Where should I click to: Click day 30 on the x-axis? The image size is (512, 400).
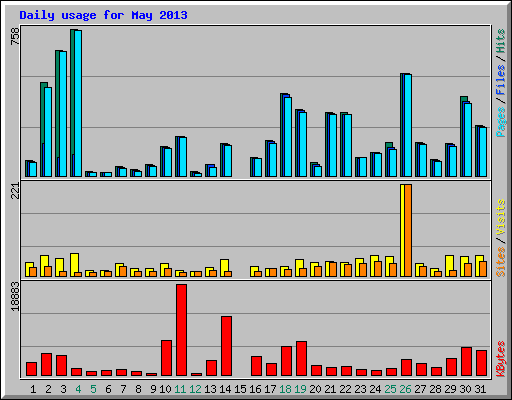(x=466, y=389)
